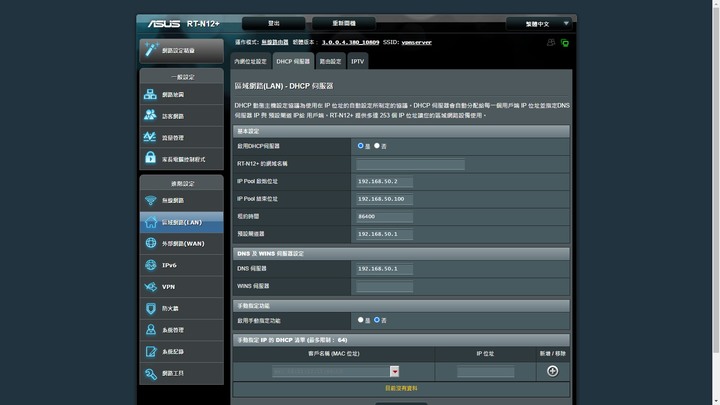This screenshot has height=405, width=720.
Task: Focus the empty WINS 伺服器 input field
Action: [x=384, y=286]
